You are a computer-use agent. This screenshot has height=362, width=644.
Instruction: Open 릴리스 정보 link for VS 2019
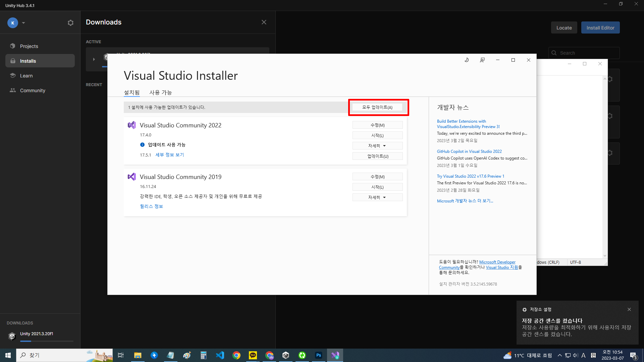coord(151,206)
